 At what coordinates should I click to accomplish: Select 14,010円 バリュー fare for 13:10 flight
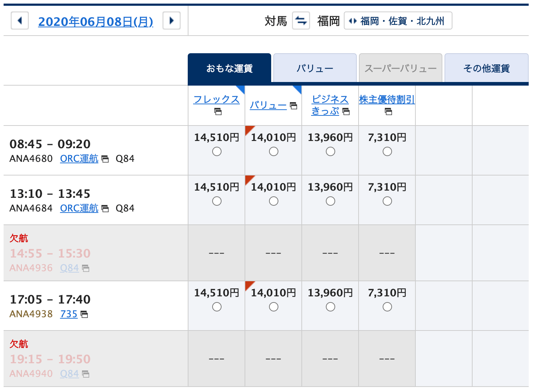point(274,201)
